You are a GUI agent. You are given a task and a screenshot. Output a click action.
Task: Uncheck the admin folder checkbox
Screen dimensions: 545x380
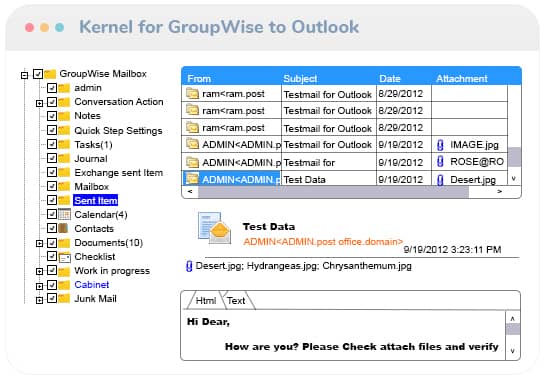52,88
